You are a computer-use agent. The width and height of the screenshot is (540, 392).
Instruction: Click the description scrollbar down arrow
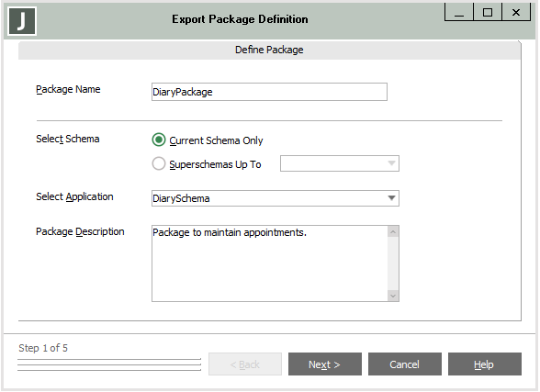click(393, 296)
